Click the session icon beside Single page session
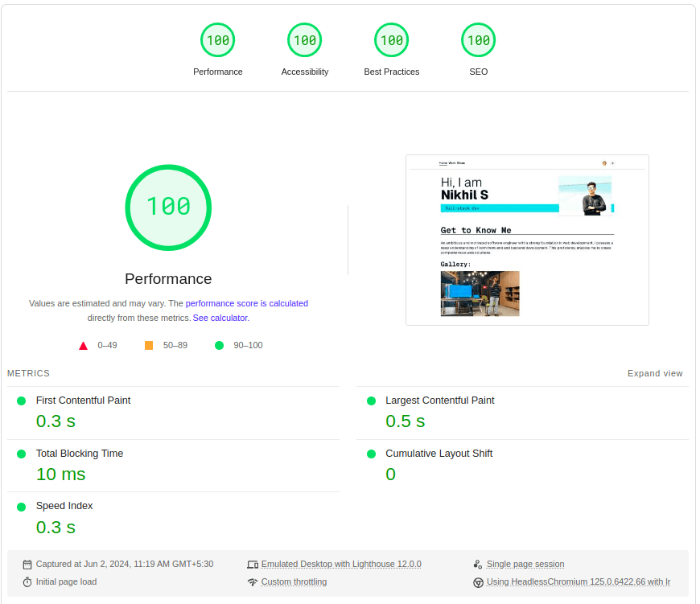 tap(478, 564)
